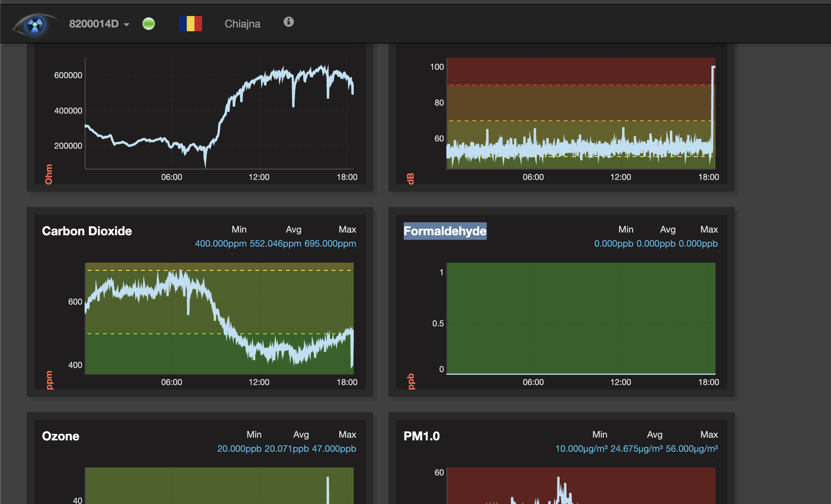Screen dimensions: 831x504
Task: Click the Ozone max value 47.000ppb
Action: (x=334, y=449)
